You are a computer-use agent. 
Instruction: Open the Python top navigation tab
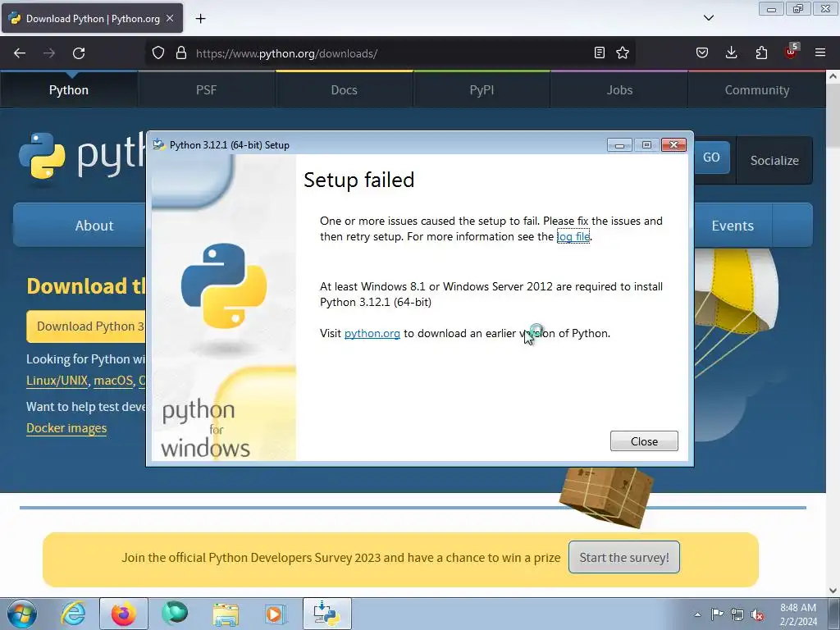tap(69, 90)
